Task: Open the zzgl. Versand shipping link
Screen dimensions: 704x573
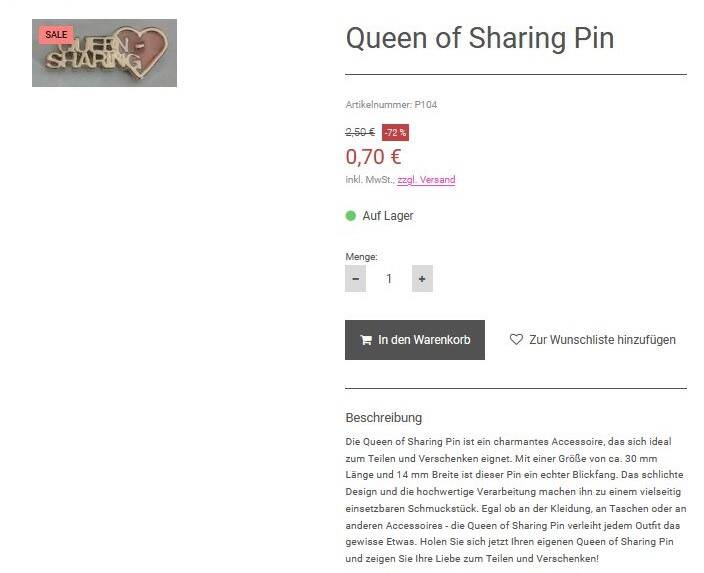Action: click(x=426, y=180)
